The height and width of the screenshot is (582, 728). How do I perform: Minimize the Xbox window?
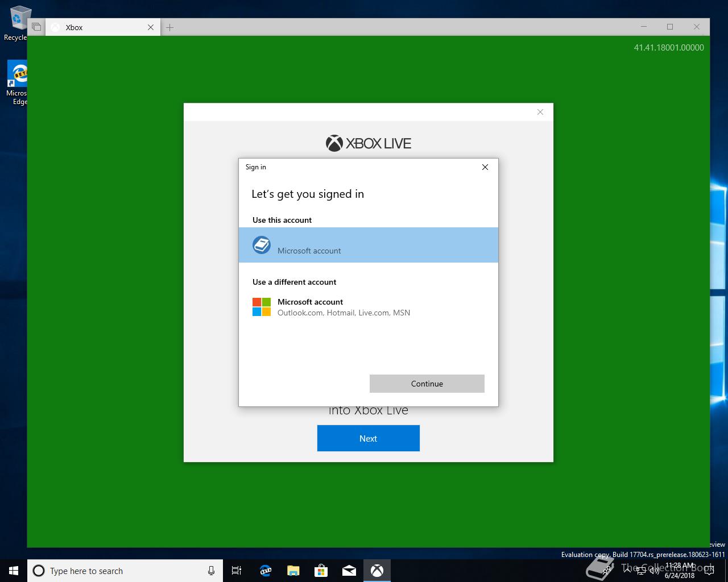click(644, 27)
